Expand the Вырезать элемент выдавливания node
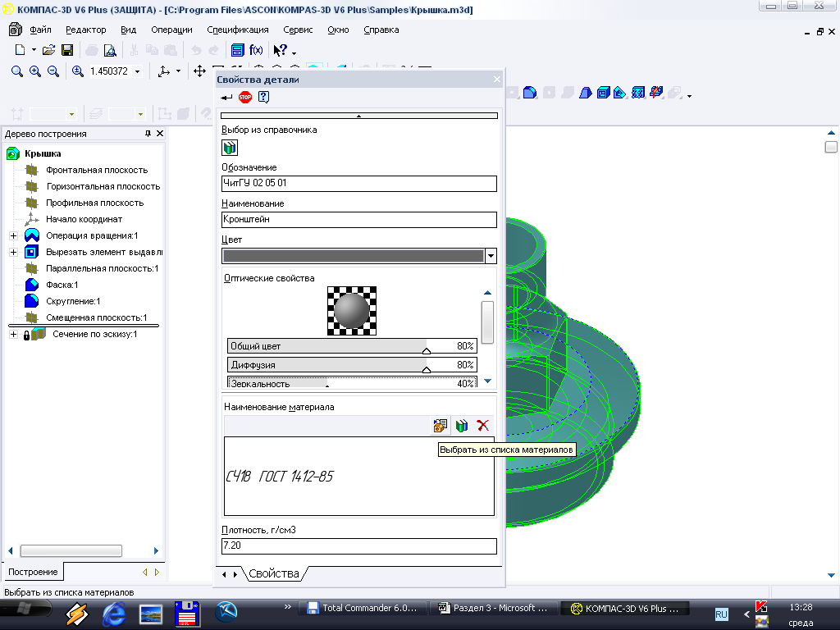Viewport: 840px width, 630px height. 13,252
